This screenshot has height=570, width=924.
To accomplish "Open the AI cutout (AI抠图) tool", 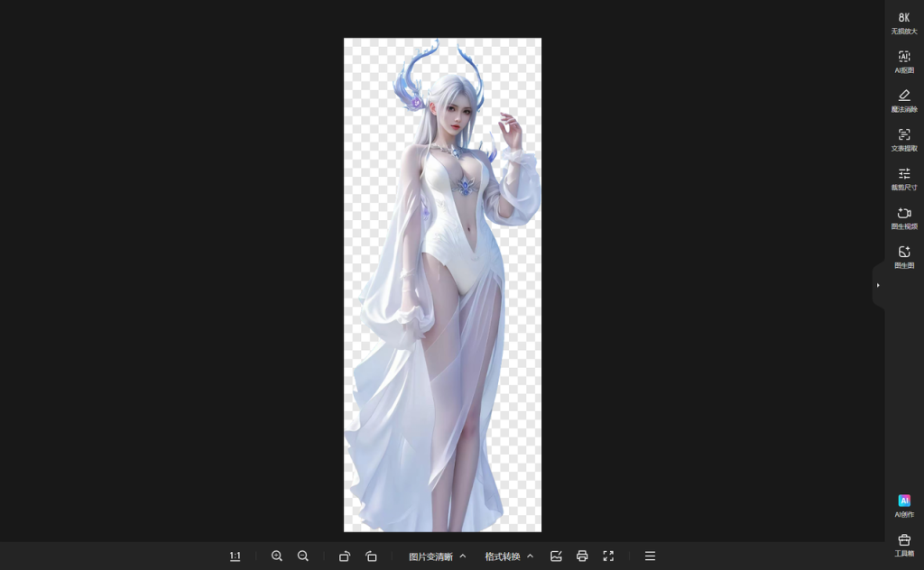I will pyautogui.click(x=904, y=62).
